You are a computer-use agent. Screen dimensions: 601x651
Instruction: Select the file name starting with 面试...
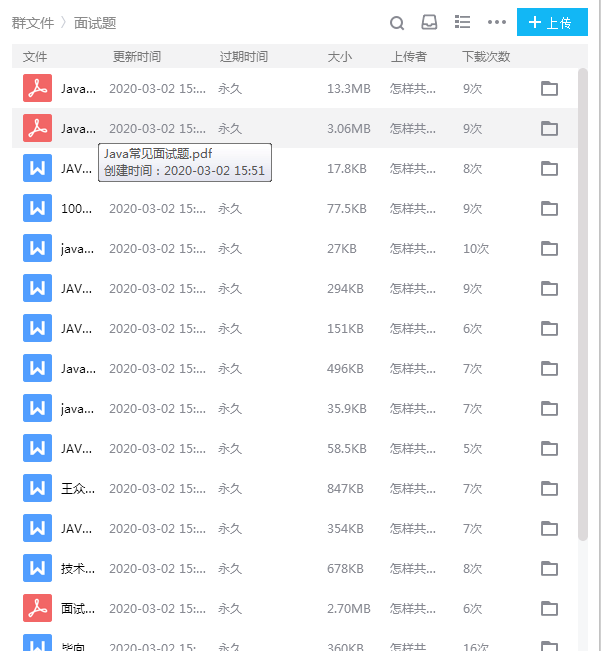point(78,609)
